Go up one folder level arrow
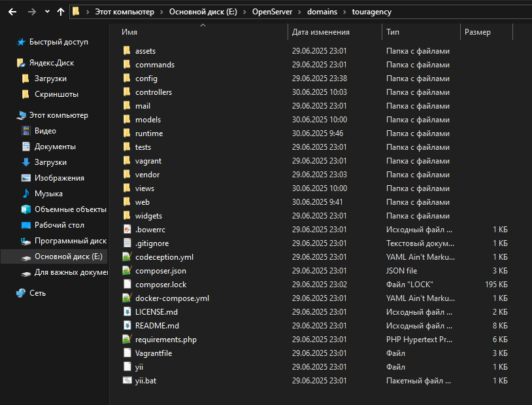The height and width of the screenshot is (405, 532). click(x=61, y=12)
